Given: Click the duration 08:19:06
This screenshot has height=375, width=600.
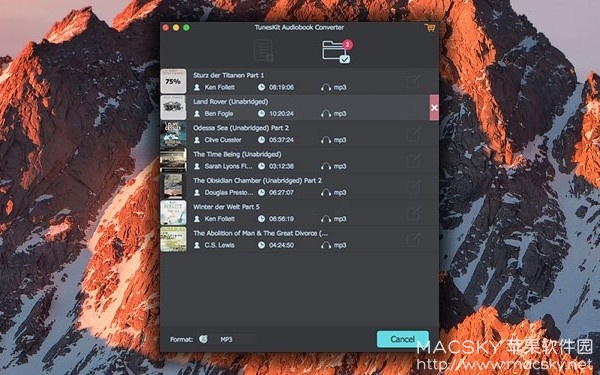Looking at the screenshot, I should [281, 88].
